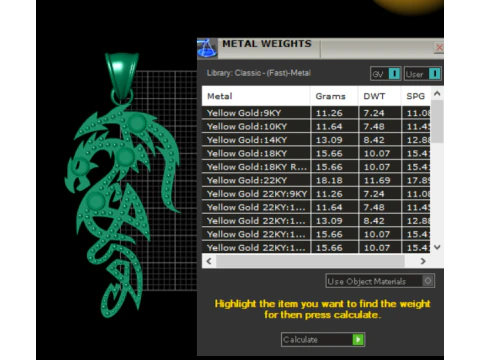The width and height of the screenshot is (480, 360).
Task: Close the Metal Weights panel
Action: [439, 48]
